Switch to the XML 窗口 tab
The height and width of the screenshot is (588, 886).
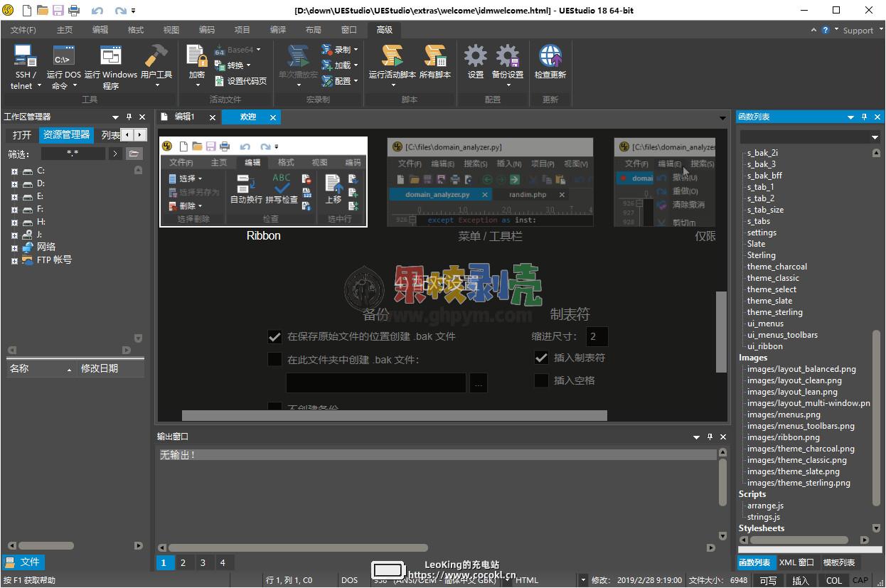pos(796,562)
